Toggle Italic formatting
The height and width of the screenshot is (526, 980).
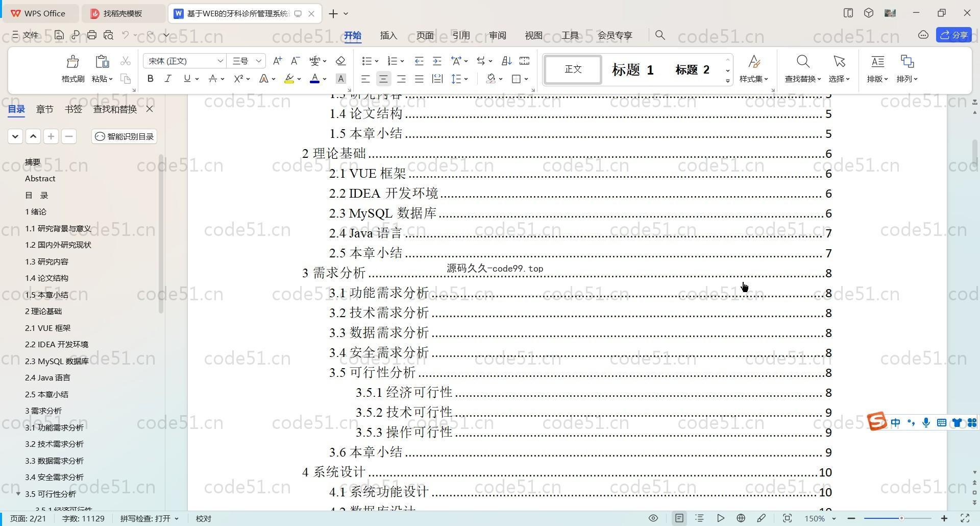(x=168, y=79)
